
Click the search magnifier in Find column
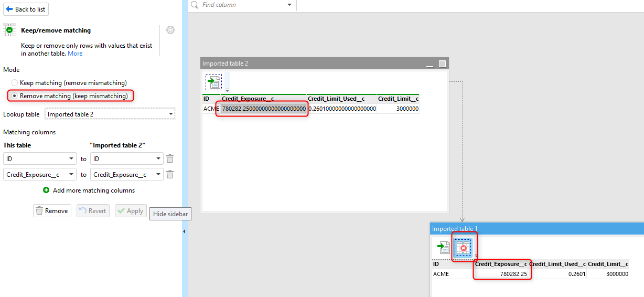pos(195,5)
